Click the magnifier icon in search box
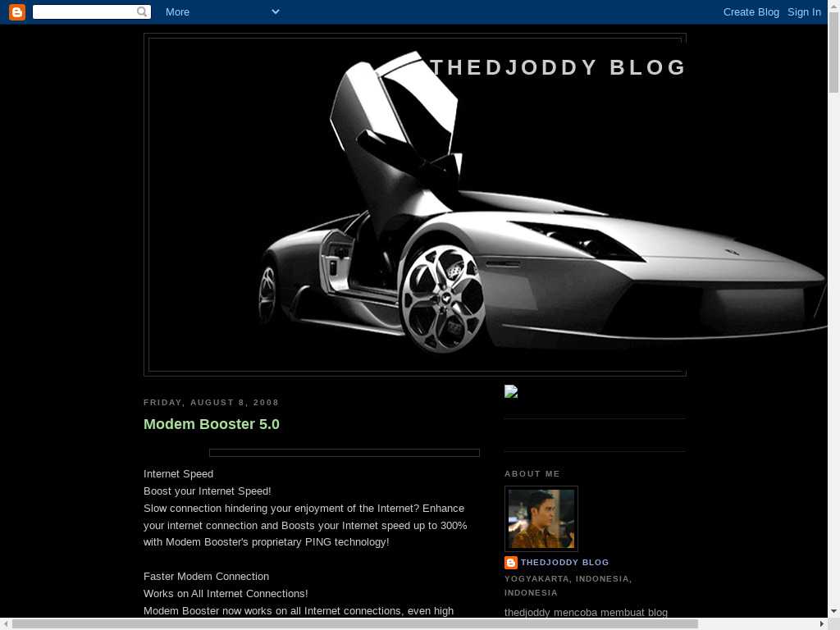This screenshot has height=630, width=840. point(143,11)
